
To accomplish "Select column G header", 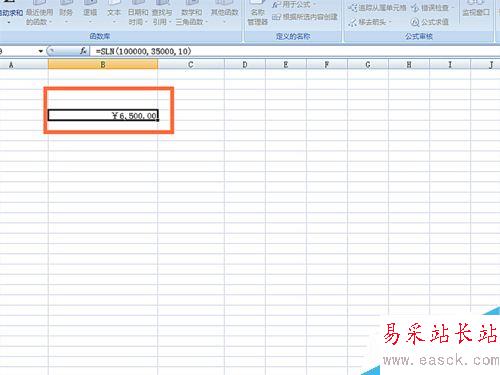I will pyautogui.click(x=368, y=65).
